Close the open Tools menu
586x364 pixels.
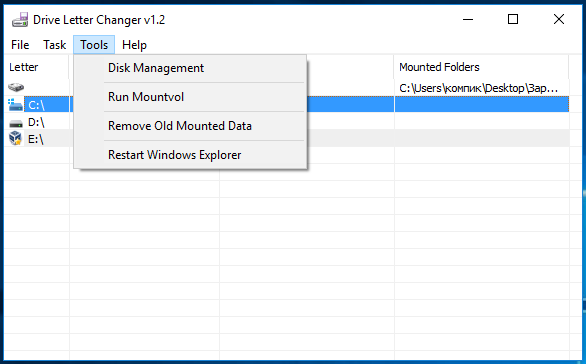tap(94, 45)
